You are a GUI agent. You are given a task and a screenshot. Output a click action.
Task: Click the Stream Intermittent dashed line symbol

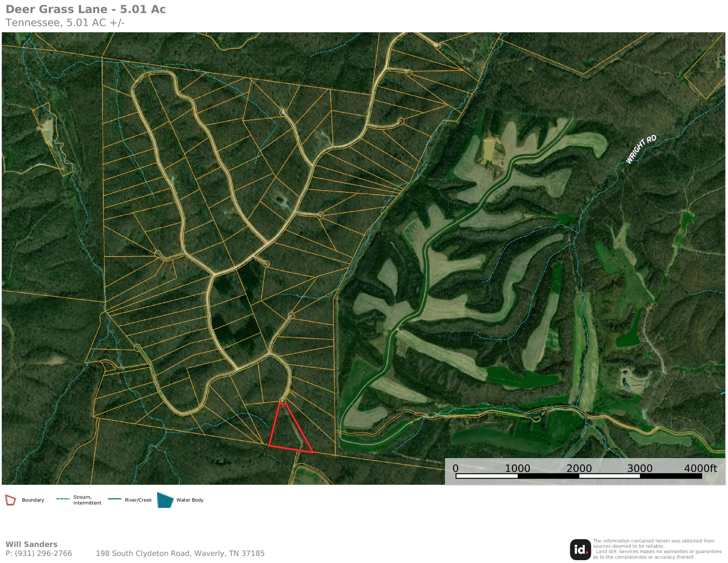click(63, 499)
